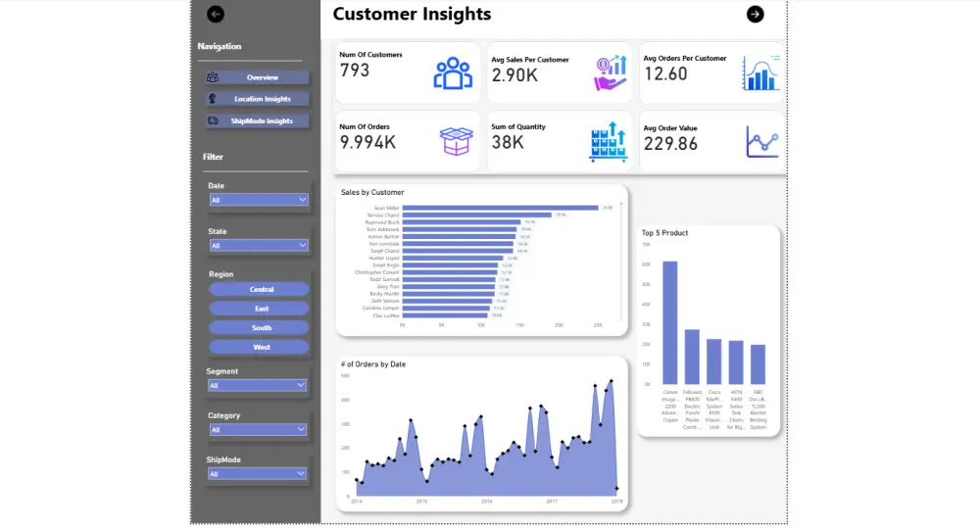Click the final data point near 2018 on orders chart
The height and width of the screenshot is (528, 980).
coord(616,488)
